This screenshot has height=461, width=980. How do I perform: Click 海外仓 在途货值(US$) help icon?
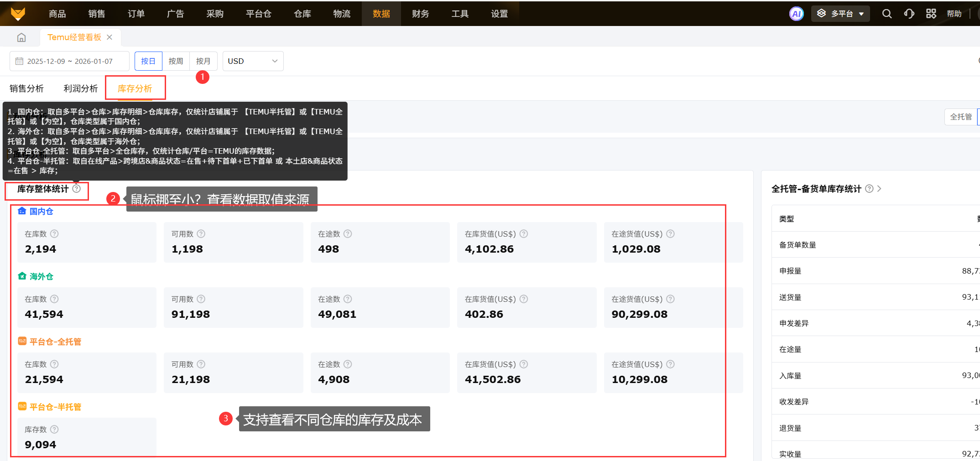pyautogui.click(x=670, y=299)
